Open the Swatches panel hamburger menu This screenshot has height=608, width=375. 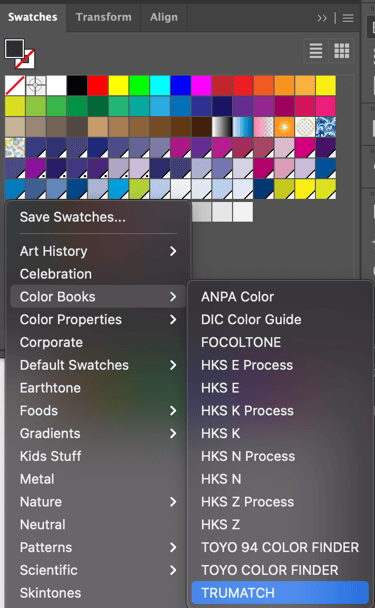[x=348, y=18]
